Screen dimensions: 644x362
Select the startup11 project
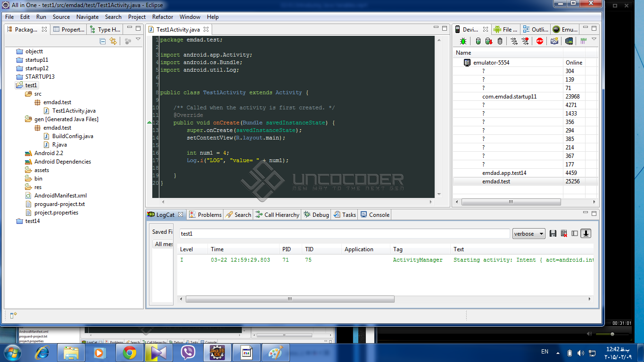(32, 60)
